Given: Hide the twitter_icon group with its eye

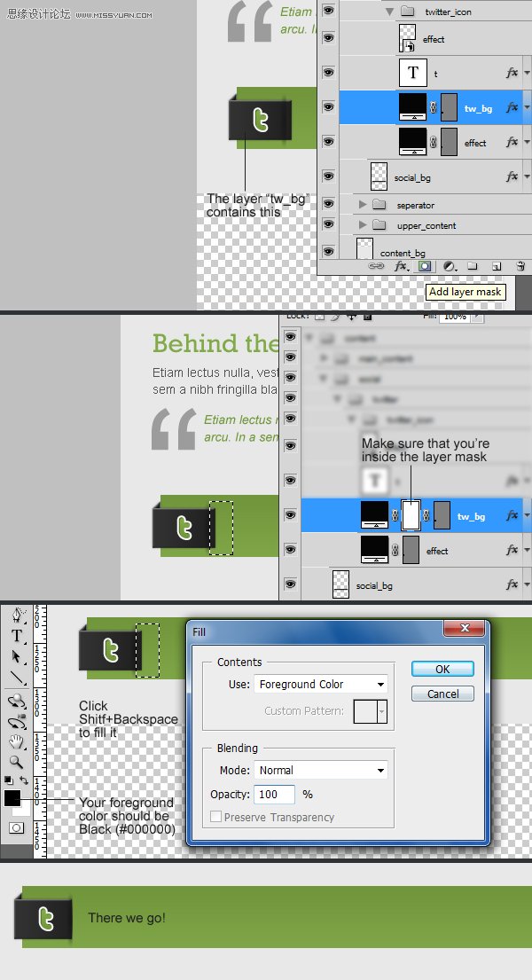Looking at the screenshot, I should coord(327,11).
